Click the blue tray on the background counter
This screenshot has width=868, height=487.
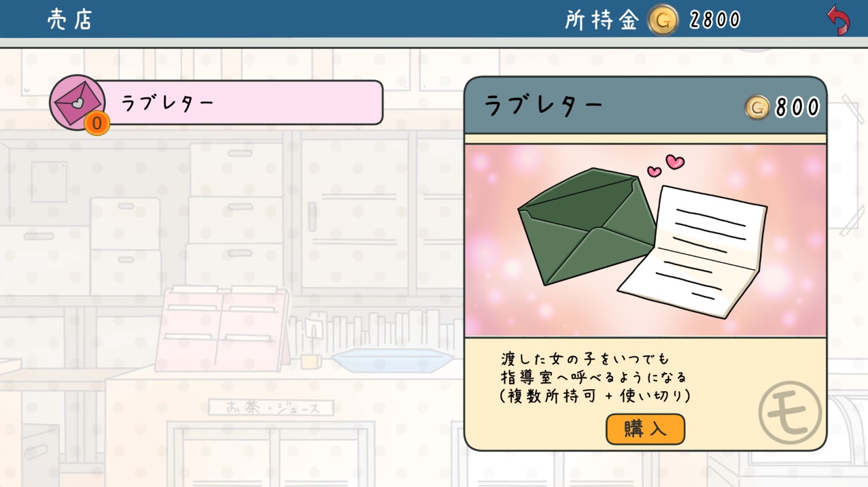tap(393, 360)
